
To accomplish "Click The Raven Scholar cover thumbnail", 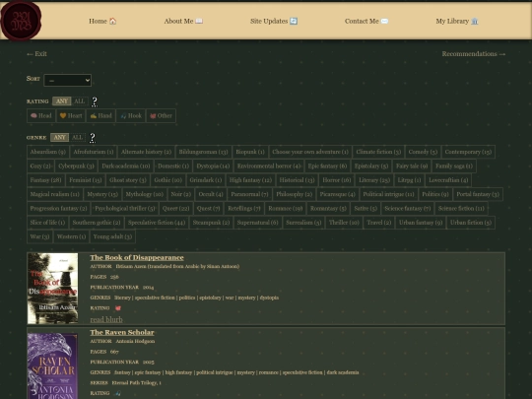I will (52, 366).
